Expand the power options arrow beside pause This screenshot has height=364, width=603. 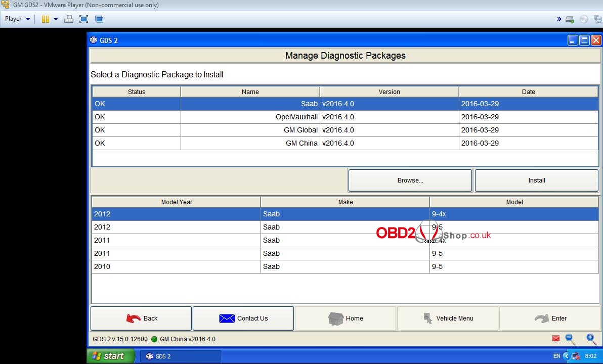[x=56, y=19]
